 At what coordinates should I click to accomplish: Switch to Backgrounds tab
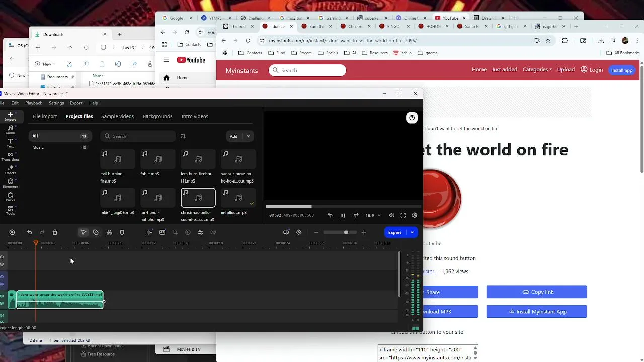click(x=157, y=116)
